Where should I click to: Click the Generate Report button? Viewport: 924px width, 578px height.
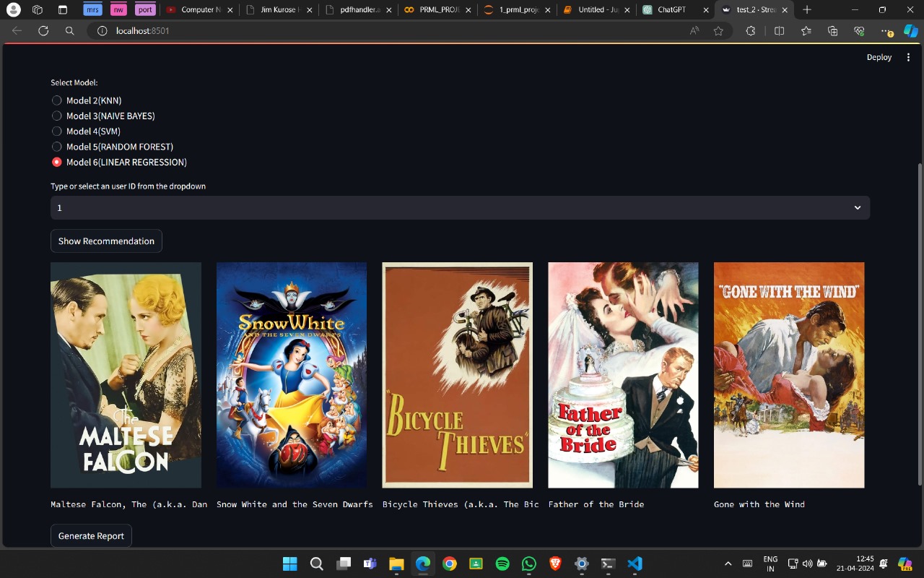click(x=91, y=535)
